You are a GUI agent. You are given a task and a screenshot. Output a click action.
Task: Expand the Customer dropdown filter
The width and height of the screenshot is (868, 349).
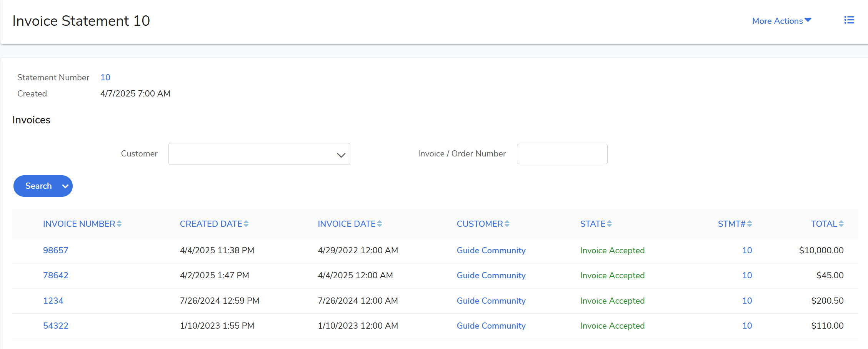click(x=259, y=154)
